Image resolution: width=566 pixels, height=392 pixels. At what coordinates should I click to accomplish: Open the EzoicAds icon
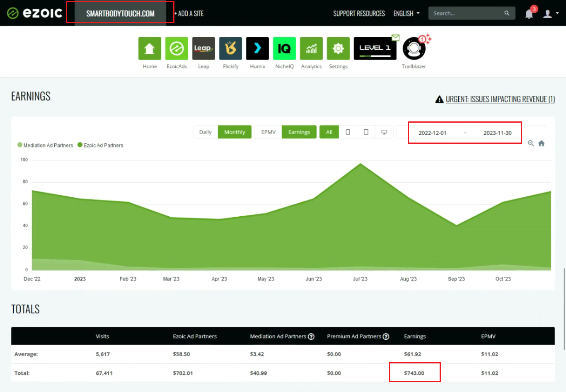pyautogui.click(x=177, y=48)
